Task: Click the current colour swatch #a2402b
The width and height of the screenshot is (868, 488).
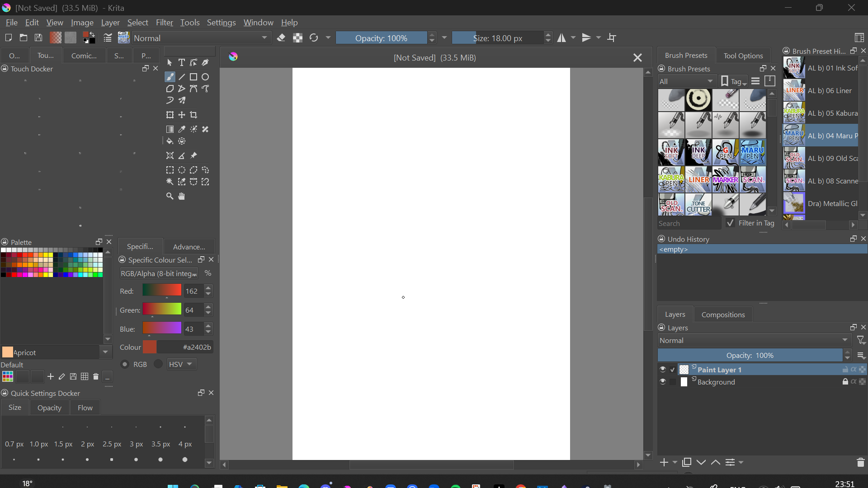Action: [x=150, y=347]
